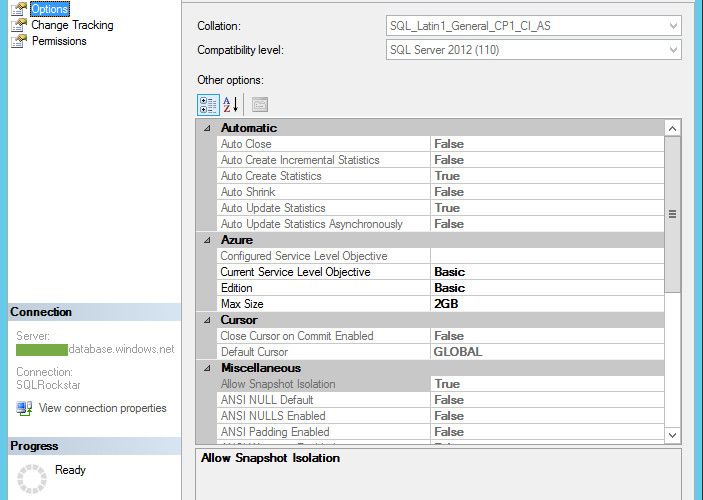Click the connection properties network icon
The height and width of the screenshot is (500, 703).
[24, 409]
